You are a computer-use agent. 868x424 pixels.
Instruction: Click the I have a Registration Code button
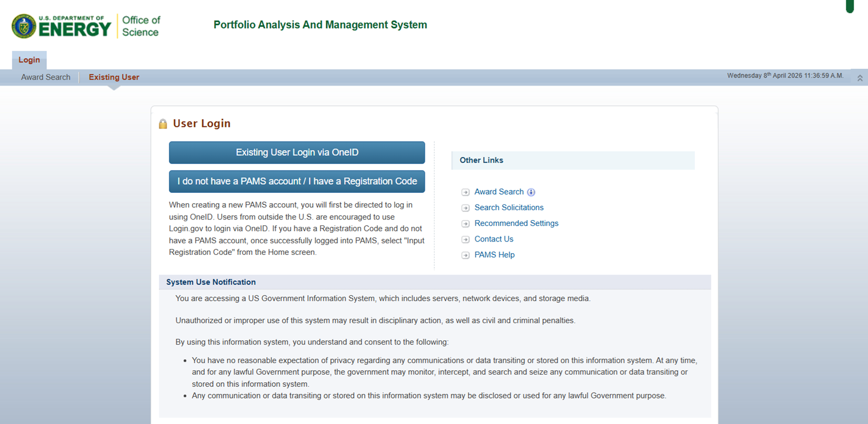click(x=297, y=181)
